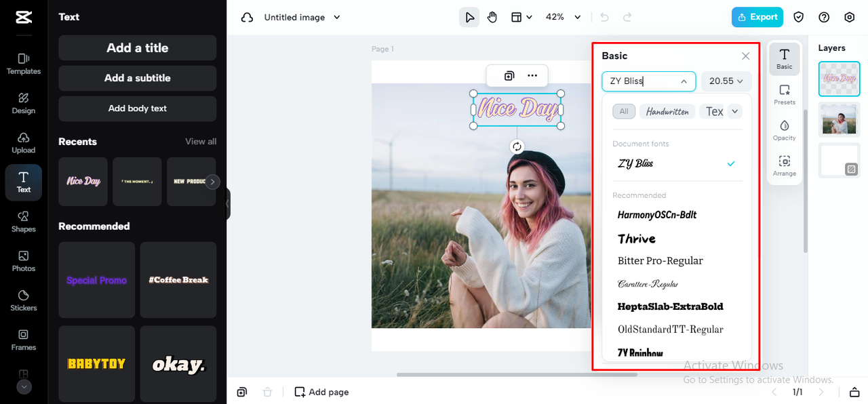Select the ZY Bliss document font
The width and height of the screenshot is (868, 404).
click(x=677, y=164)
